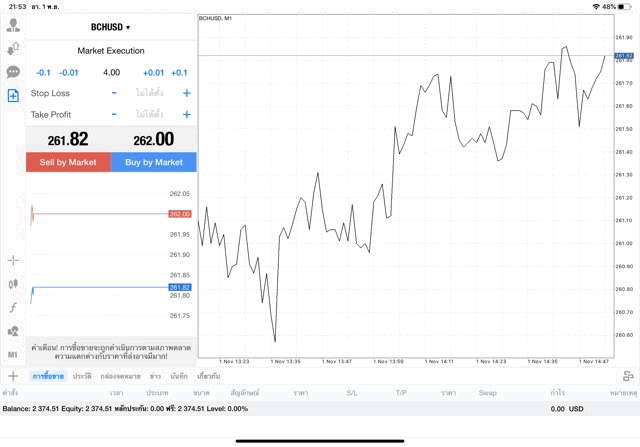Viewport: 640px width, 447px height.
Task: Open the chart objects shapes icon
Action: [x=13, y=331]
